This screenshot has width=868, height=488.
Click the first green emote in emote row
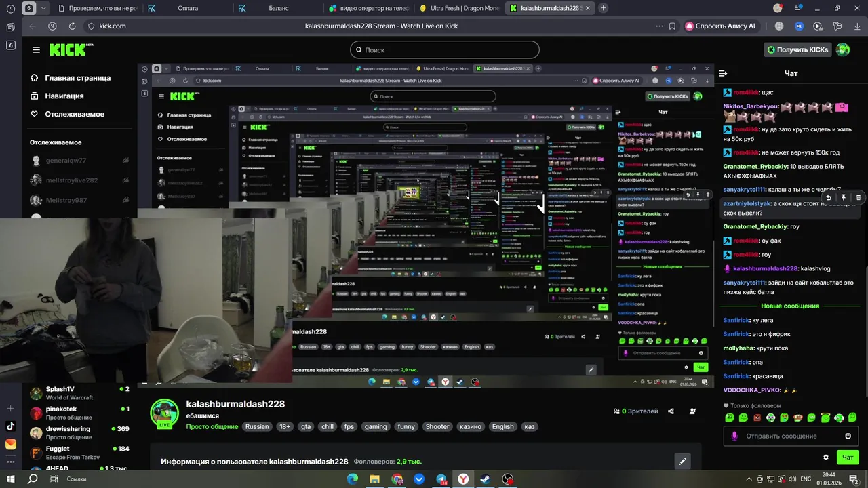pyautogui.click(x=730, y=418)
